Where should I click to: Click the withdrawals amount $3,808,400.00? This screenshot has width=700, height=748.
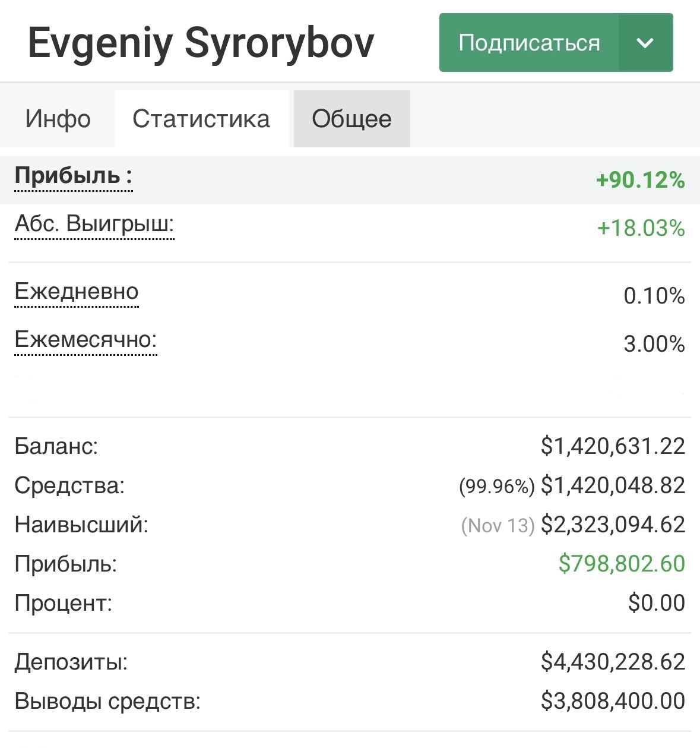coord(613,700)
